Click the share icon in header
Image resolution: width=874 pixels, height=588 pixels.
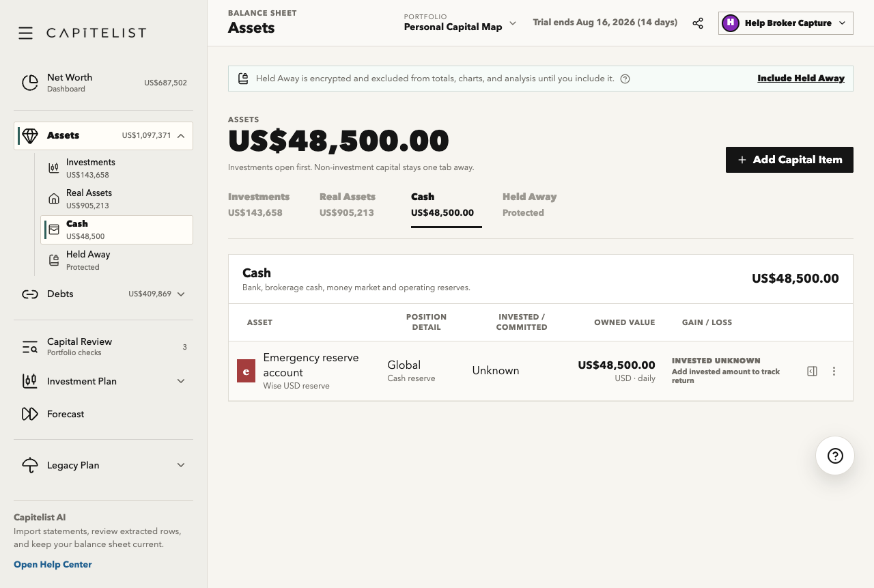[698, 23]
